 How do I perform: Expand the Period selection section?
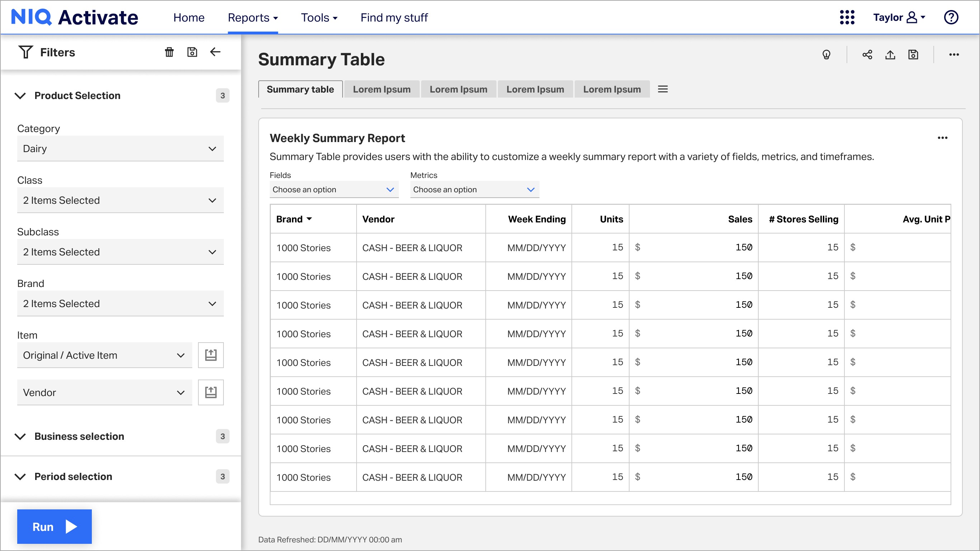click(20, 476)
